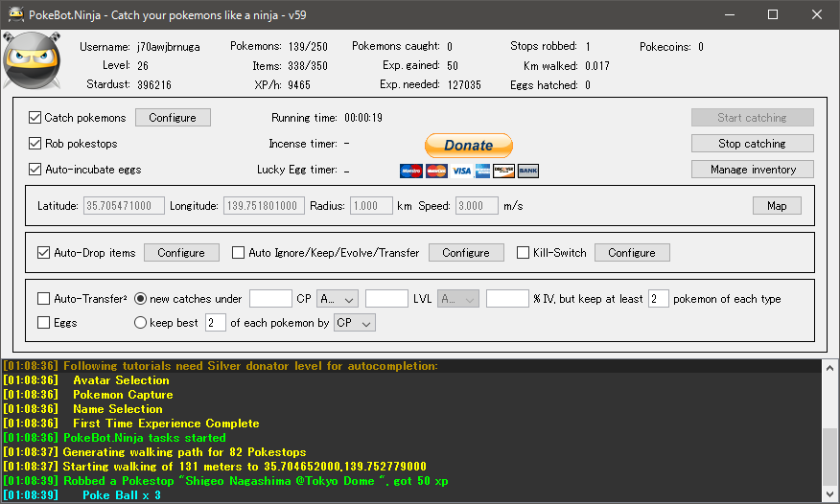Open Configure for Auto Ignore/Keep/Evolve/Transfer
The image size is (840, 504).
pos(466,253)
